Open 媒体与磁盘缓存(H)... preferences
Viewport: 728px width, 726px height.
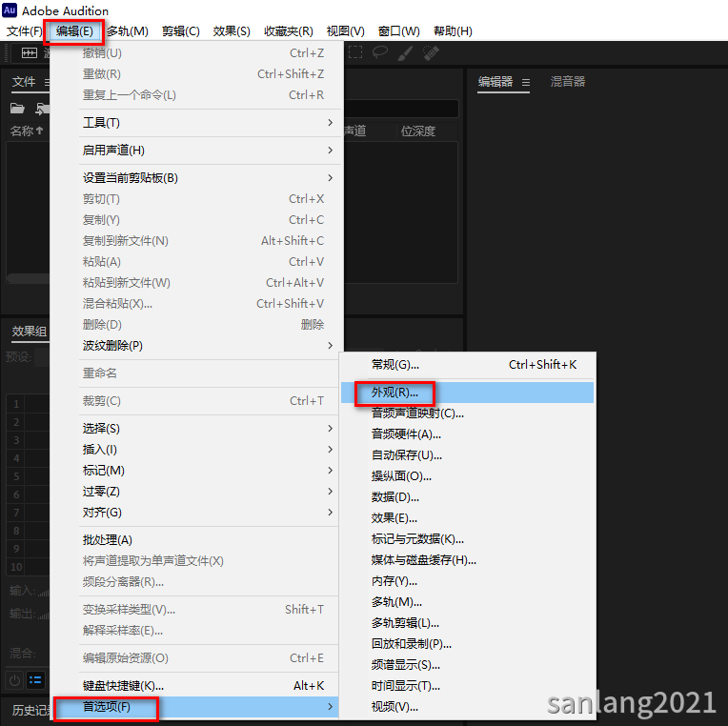click(467, 560)
